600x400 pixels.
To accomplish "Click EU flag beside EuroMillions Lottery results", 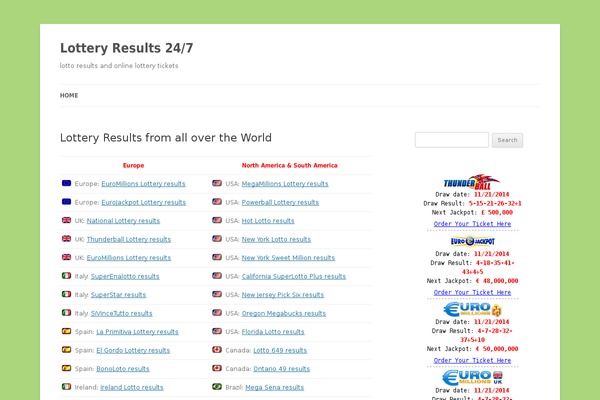I will [67, 183].
